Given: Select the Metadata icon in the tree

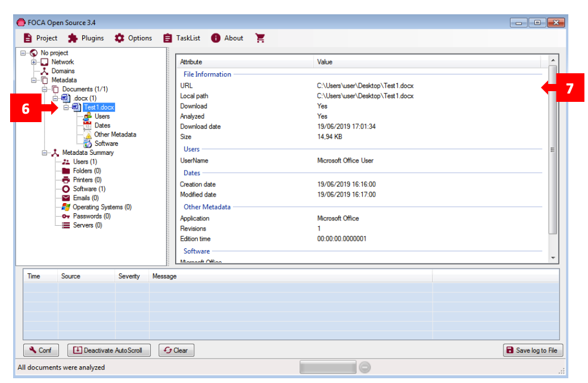Looking at the screenshot, I should pos(45,80).
